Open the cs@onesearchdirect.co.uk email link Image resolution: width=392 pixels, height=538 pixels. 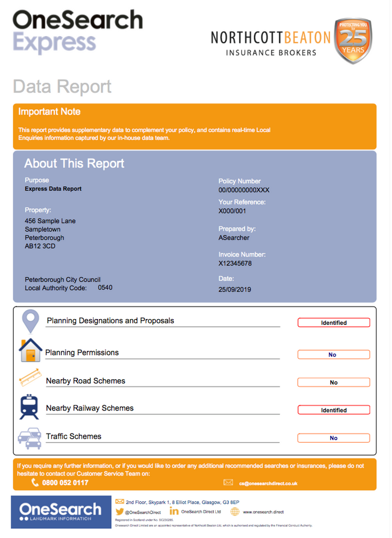[268, 484]
